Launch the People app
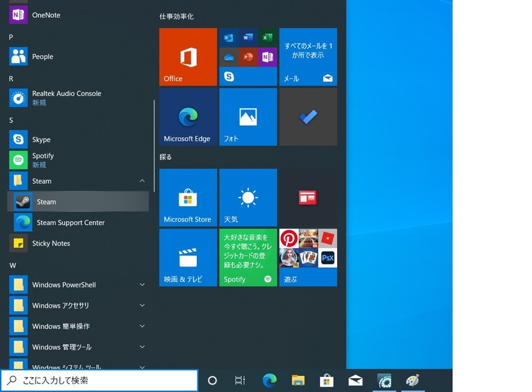 pos(78,56)
